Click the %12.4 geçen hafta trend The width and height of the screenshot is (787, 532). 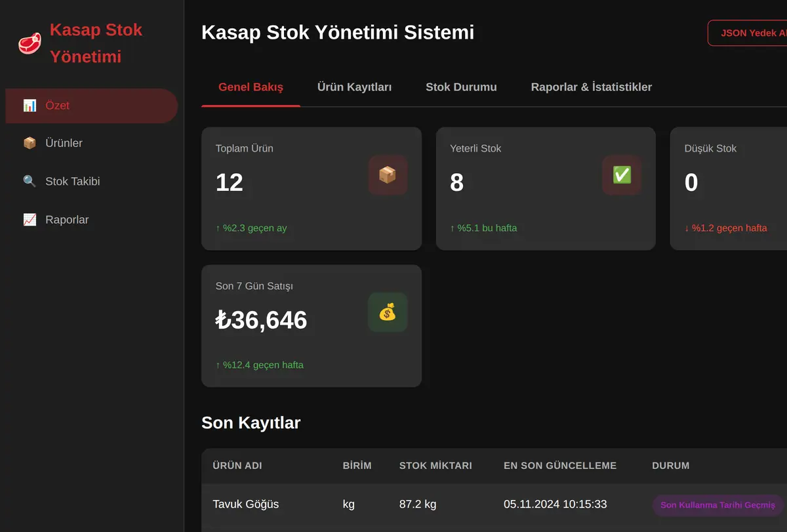coord(260,365)
